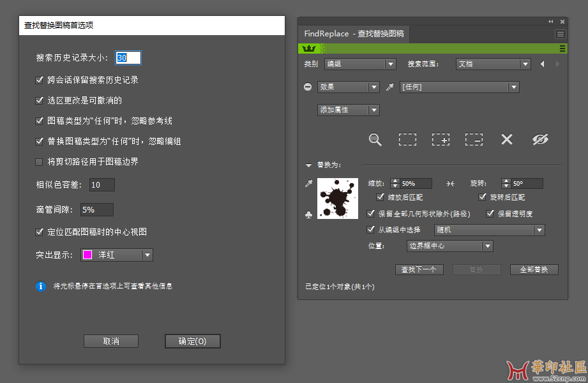Screen dimensions: 588x383
Task: Enable 将剪切路径用于图稿边界 checkbox
Action: [x=39, y=161]
